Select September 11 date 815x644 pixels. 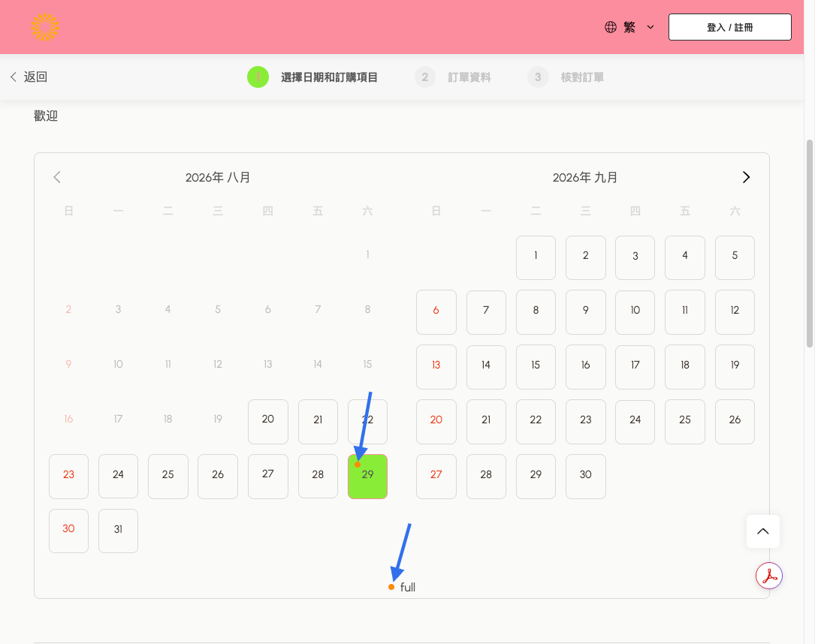[685, 312]
